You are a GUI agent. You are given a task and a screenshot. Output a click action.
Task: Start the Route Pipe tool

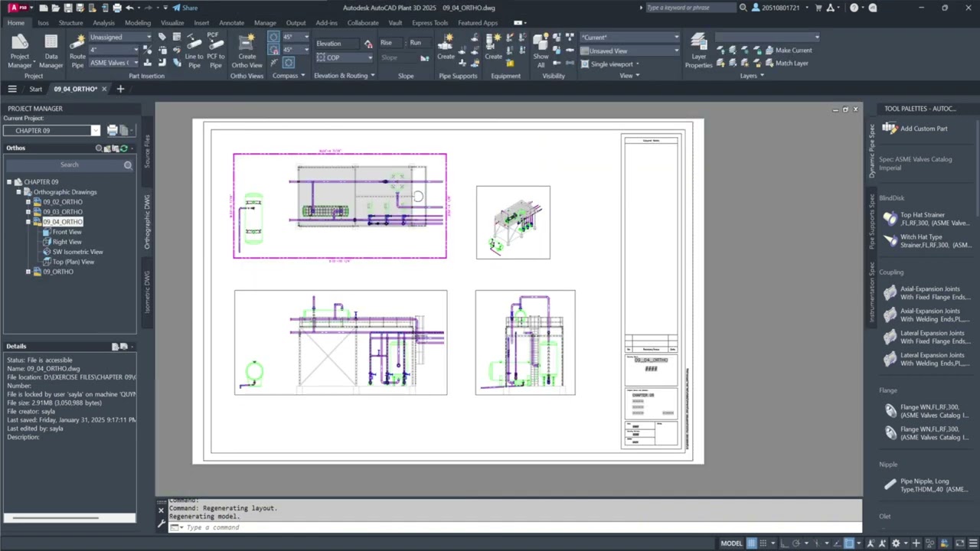pos(77,51)
